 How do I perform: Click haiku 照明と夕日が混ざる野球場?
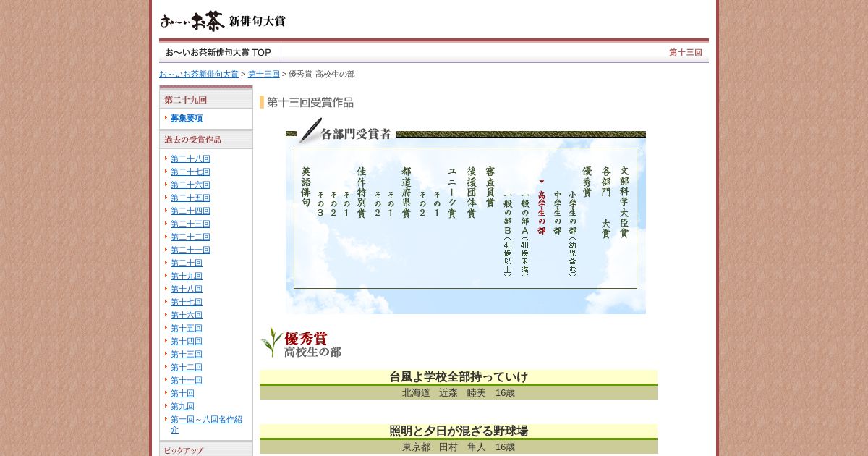pos(459,431)
